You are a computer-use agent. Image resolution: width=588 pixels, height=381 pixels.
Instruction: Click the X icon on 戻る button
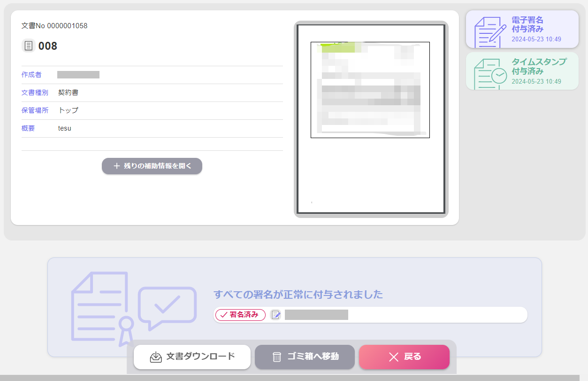394,357
